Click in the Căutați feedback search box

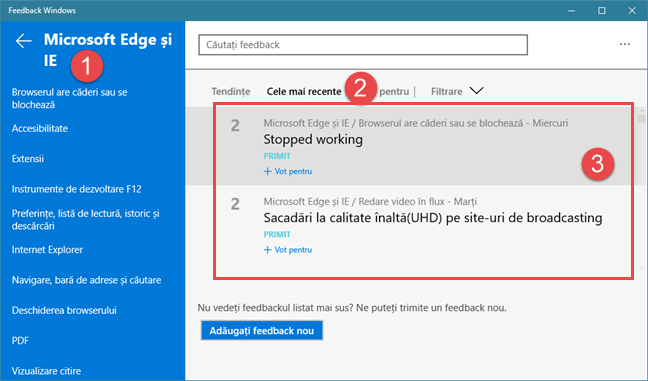pyautogui.click(x=363, y=45)
